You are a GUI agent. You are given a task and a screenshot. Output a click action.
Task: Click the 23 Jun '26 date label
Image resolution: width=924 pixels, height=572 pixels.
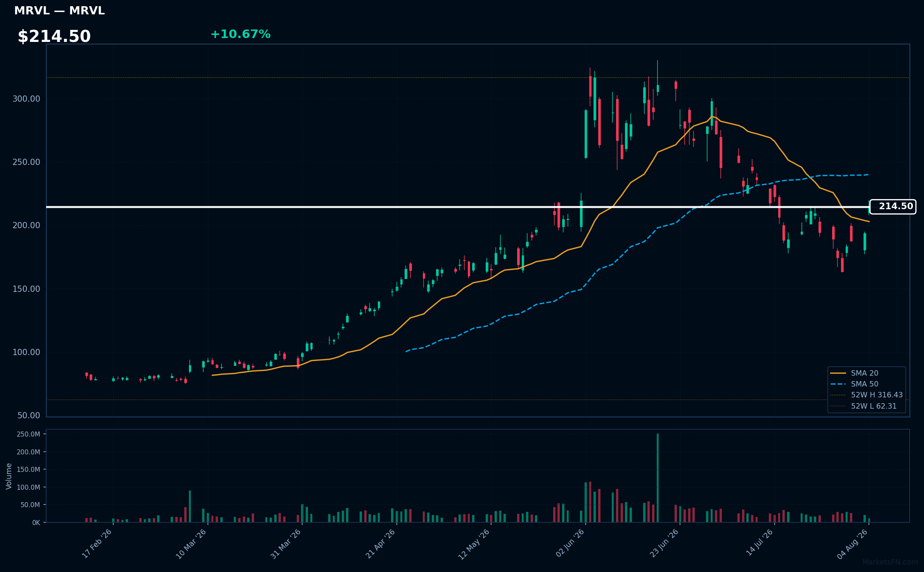pos(664,544)
